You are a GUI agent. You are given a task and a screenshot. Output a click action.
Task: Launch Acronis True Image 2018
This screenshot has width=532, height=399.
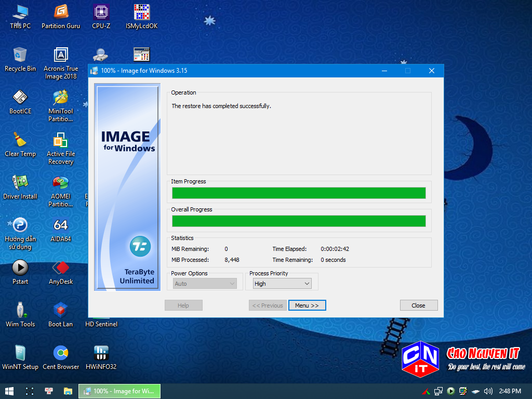point(61,63)
